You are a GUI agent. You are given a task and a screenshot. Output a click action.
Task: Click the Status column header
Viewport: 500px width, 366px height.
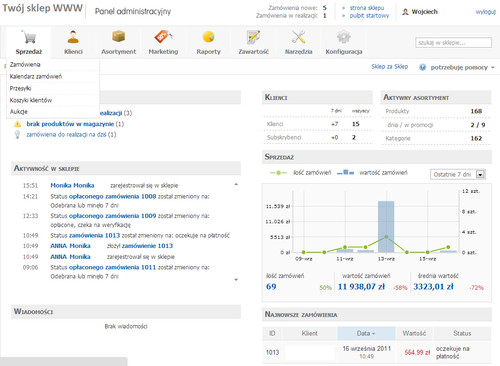pyautogui.click(x=462, y=333)
